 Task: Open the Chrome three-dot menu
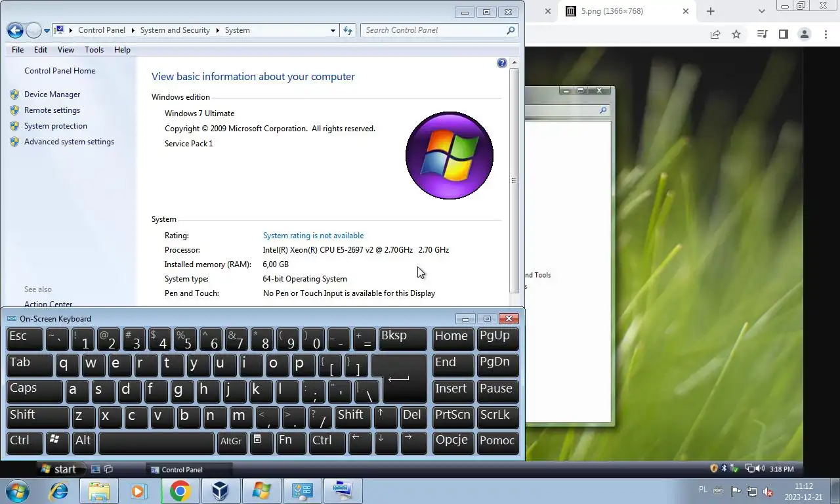(826, 34)
